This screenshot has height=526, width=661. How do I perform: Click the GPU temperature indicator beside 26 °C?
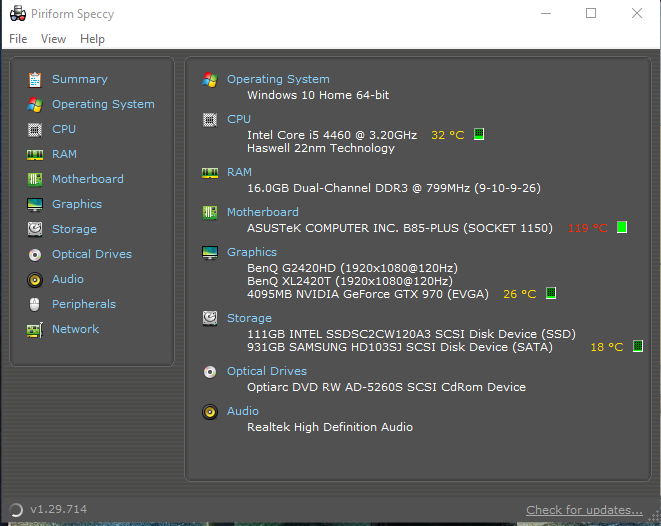[x=551, y=293]
